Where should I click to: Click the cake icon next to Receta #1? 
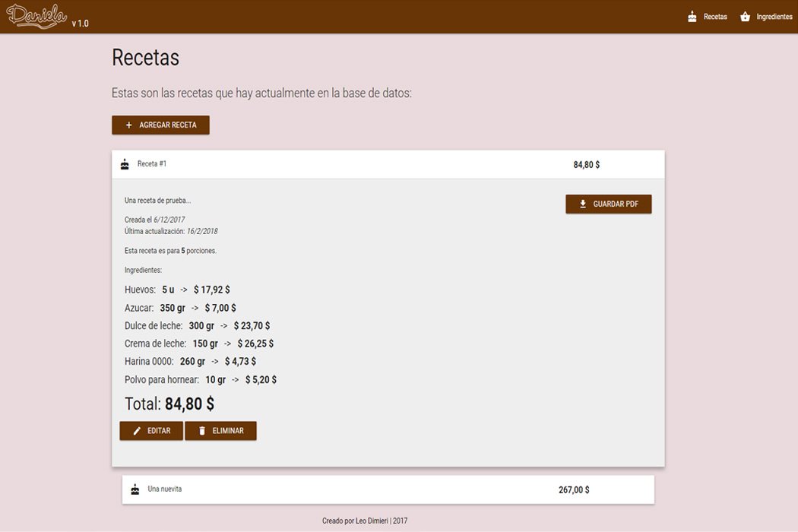tap(125, 164)
